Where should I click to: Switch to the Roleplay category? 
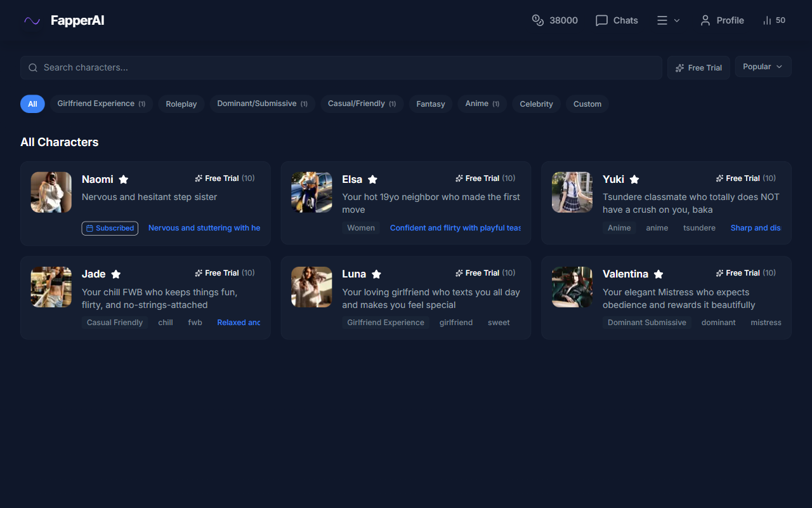pyautogui.click(x=181, y=104)
